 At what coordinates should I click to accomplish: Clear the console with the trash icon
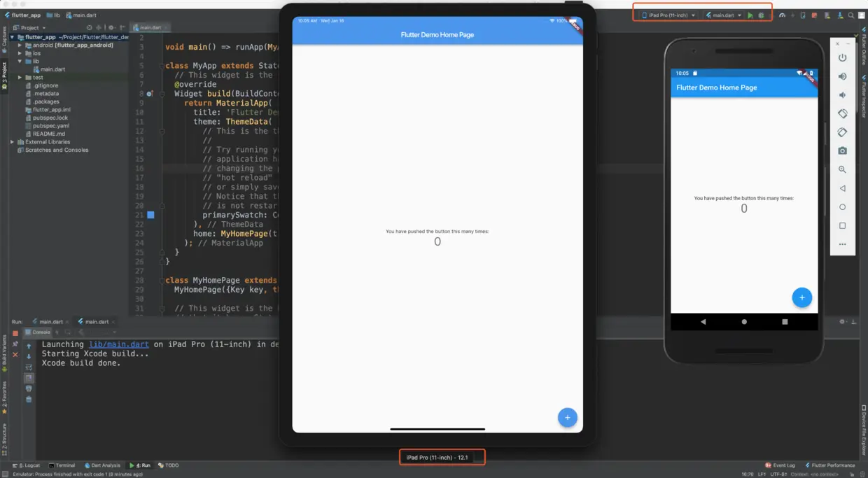29,399
